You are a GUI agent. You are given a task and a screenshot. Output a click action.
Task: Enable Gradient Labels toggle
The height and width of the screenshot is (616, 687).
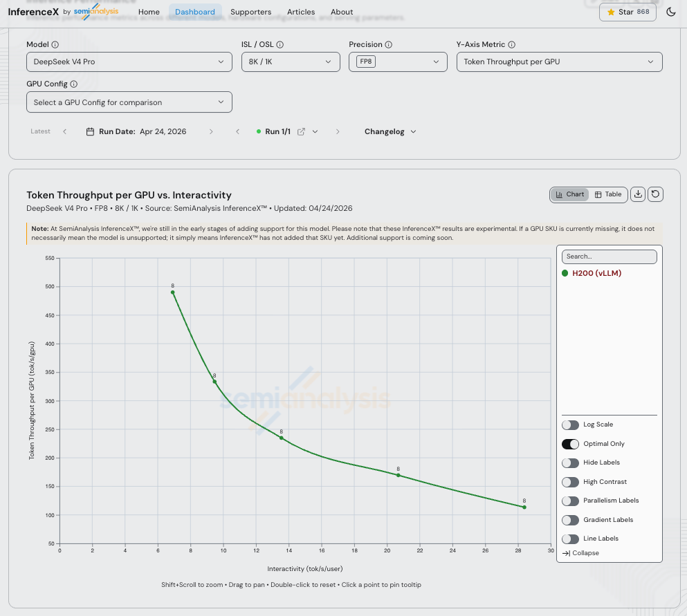tap(570, 520)
